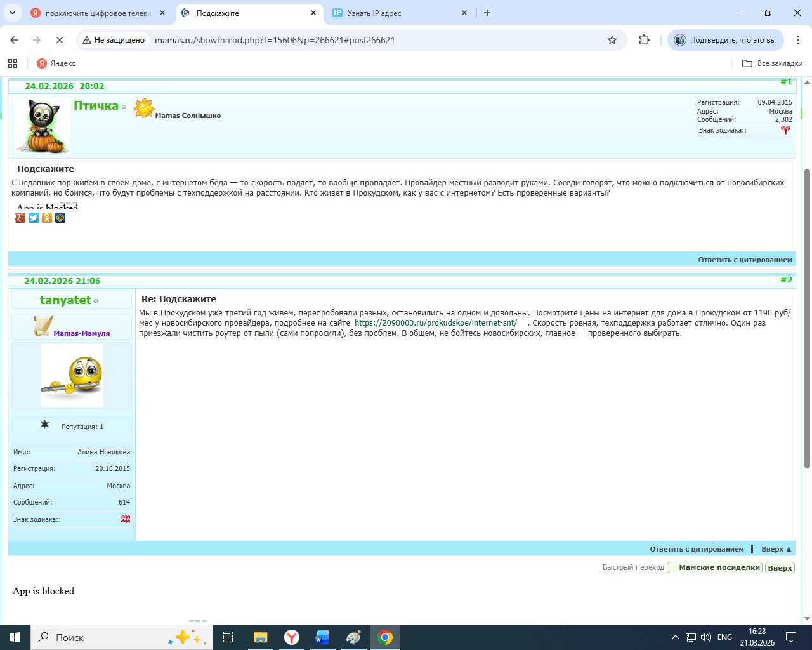The image size is (812, 650).
Task: Click Птичка's cat avatar image
Action: (x=41, y=126)
